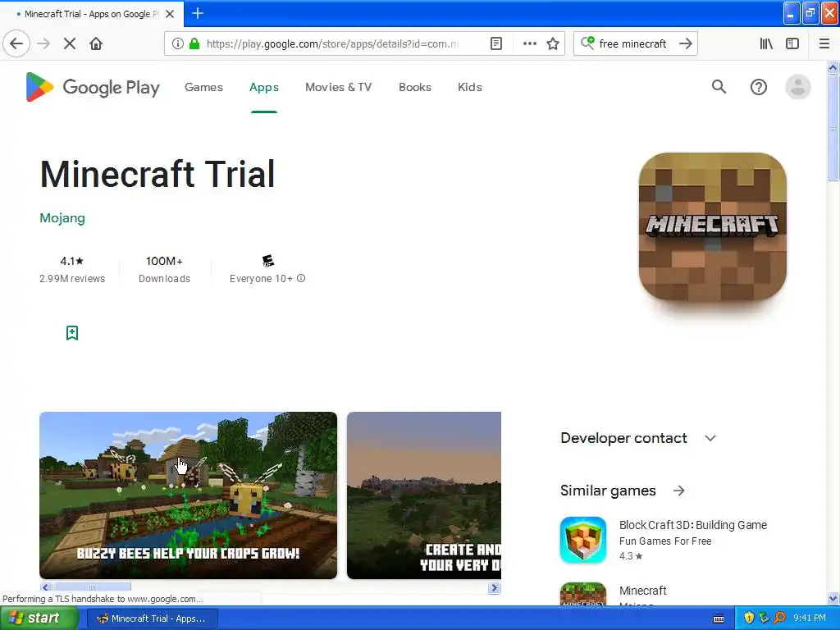Show sidebars using the sidebar icon
This screenshot has width=840, height=630.
tap(792, 43)
